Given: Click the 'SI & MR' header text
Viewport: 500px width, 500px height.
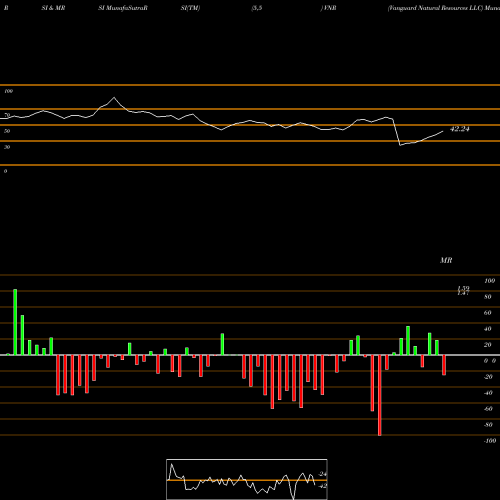Looking at the screenshot, I should [53, 8].
